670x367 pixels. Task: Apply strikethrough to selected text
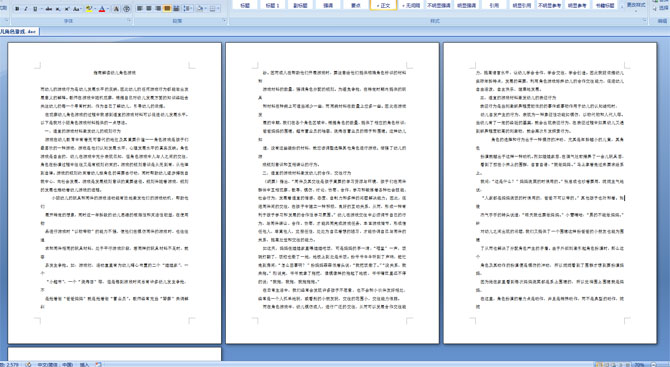tap(49, 9)
